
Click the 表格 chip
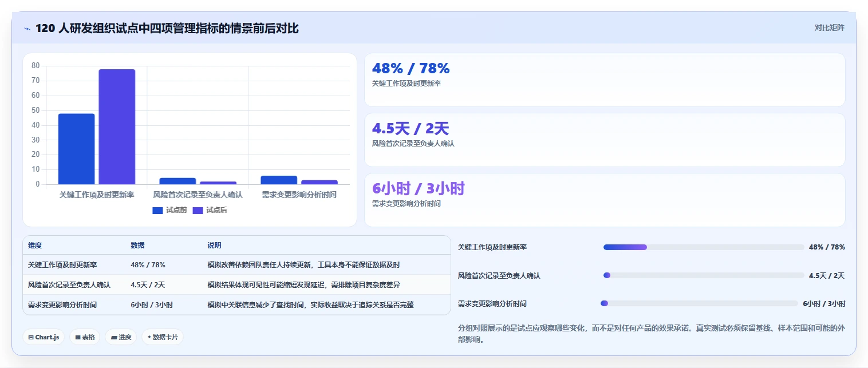(85, 337)
